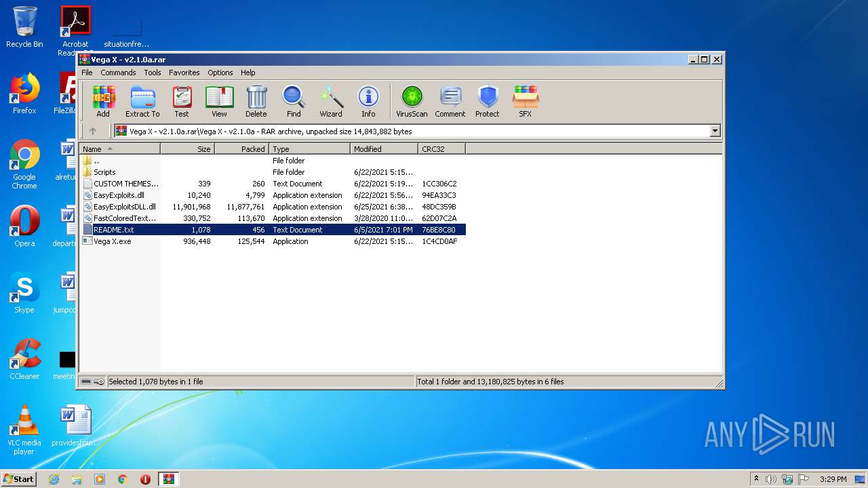Select EasyExploits.dll file

click(273, 195)
